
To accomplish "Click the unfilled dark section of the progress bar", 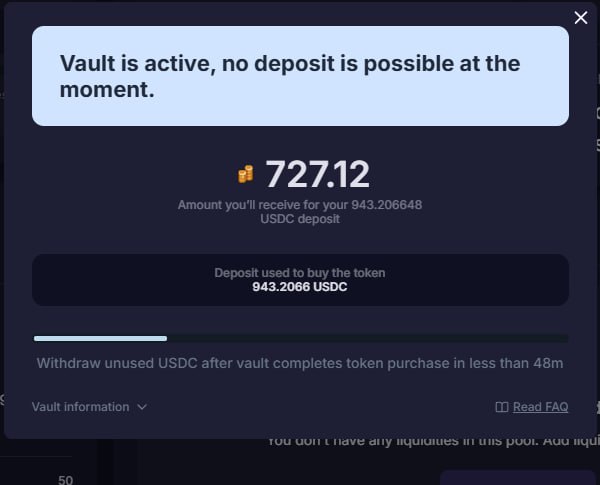I will [x=367, y=338].
